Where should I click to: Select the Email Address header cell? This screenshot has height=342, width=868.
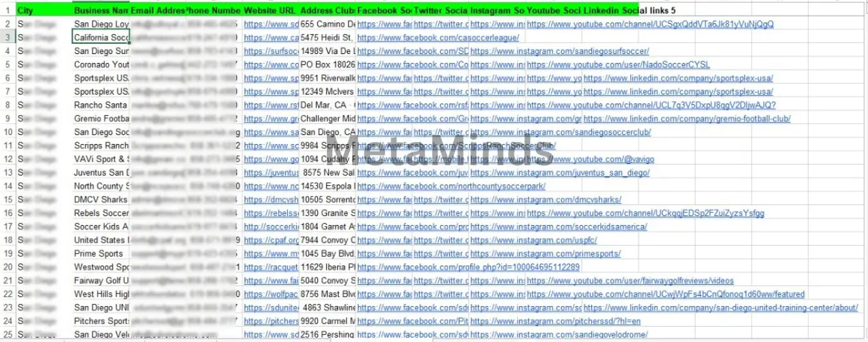[x=157, y=11]
